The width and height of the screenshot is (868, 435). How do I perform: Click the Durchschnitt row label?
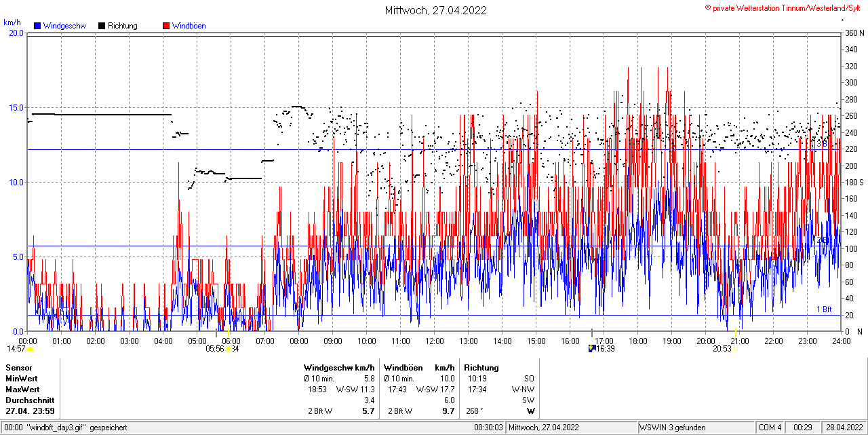point(29,400)
